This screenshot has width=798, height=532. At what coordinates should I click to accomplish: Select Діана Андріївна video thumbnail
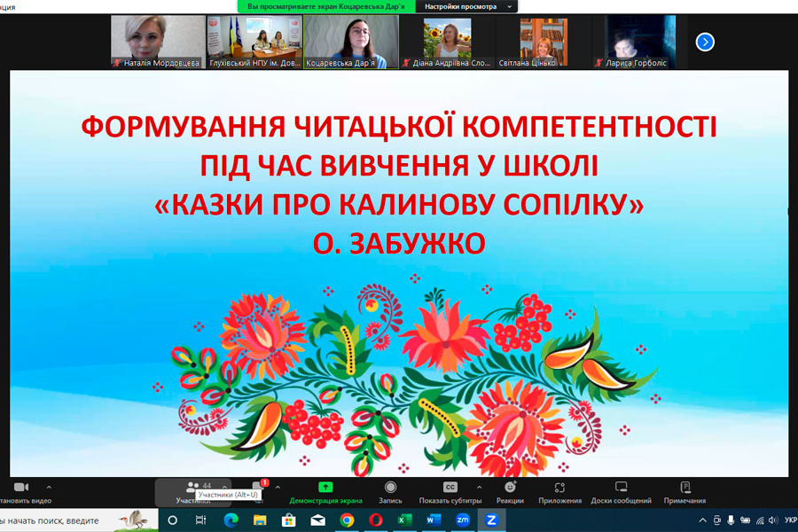448,42
